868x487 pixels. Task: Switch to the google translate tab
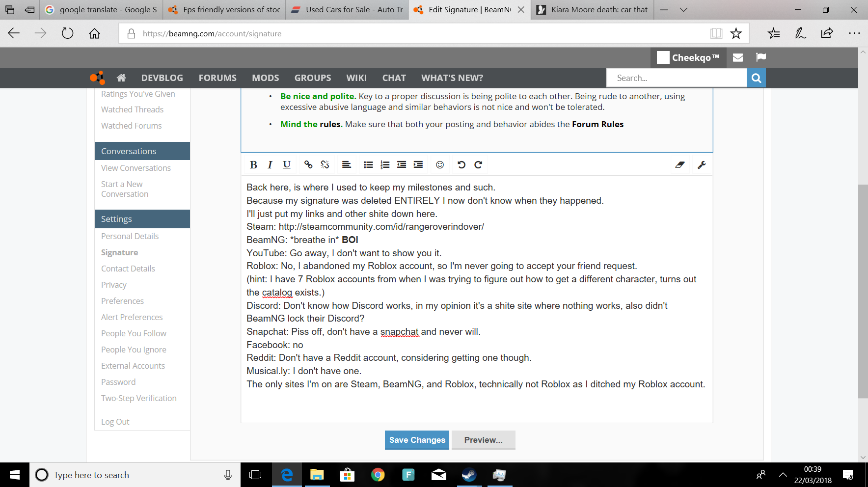pos(101,10)
